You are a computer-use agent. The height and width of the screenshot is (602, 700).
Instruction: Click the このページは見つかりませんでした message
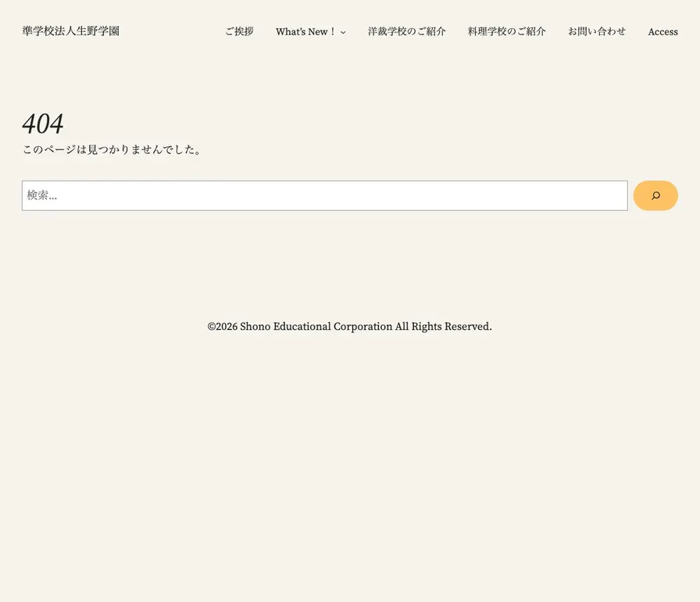coord(112,149)
